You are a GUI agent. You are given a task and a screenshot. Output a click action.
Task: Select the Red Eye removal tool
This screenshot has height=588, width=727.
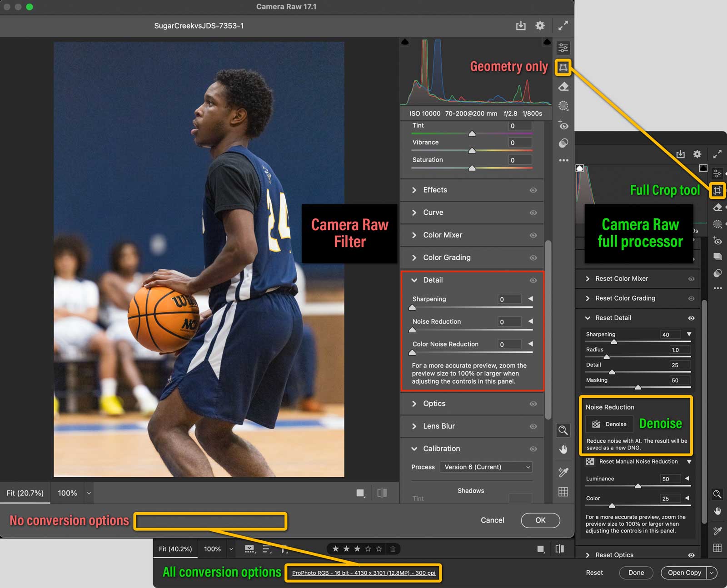point(563,125)
